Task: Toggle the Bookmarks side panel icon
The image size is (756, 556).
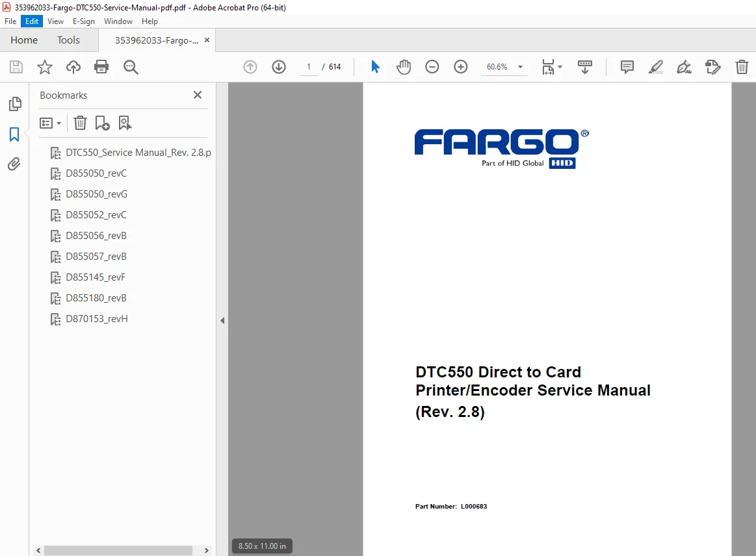Action: pos(14,134)
